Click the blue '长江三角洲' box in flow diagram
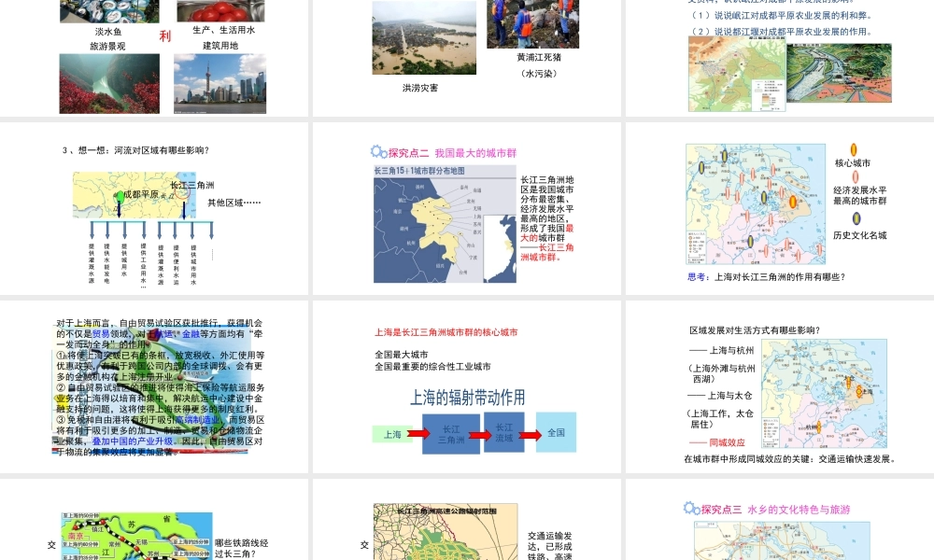 451,434
